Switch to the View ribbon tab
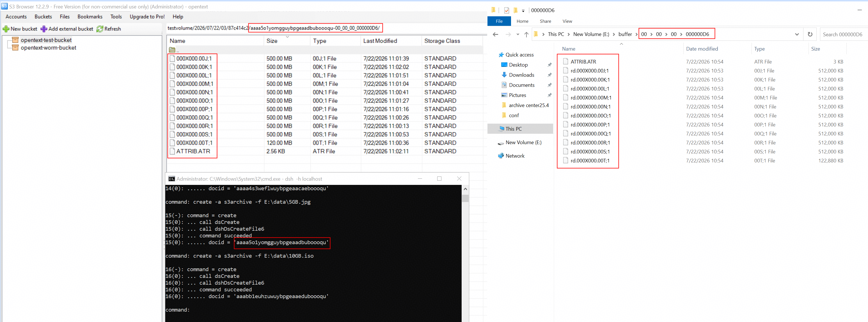The image size is (868, 322). (567, 21)
